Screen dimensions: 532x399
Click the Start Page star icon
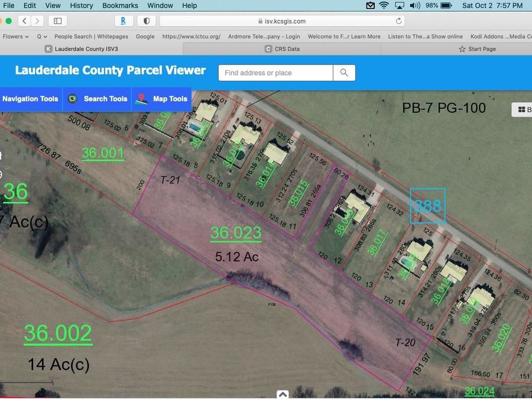click(462, 49)
